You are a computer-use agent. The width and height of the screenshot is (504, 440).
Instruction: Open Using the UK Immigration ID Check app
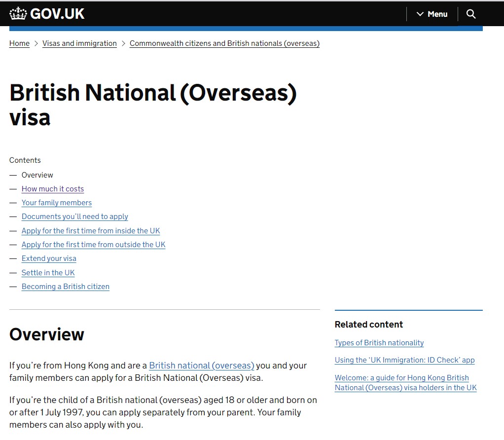tap(404, 360)
